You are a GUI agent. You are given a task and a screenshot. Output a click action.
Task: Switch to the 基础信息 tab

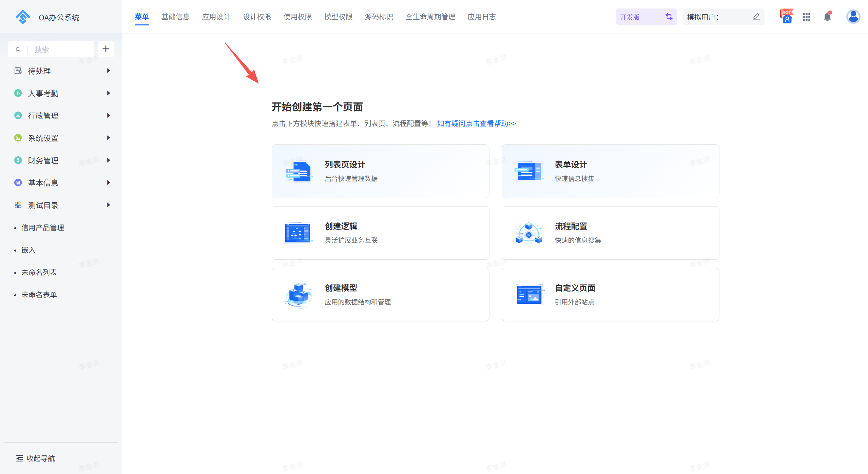click(x=175, y=17)
